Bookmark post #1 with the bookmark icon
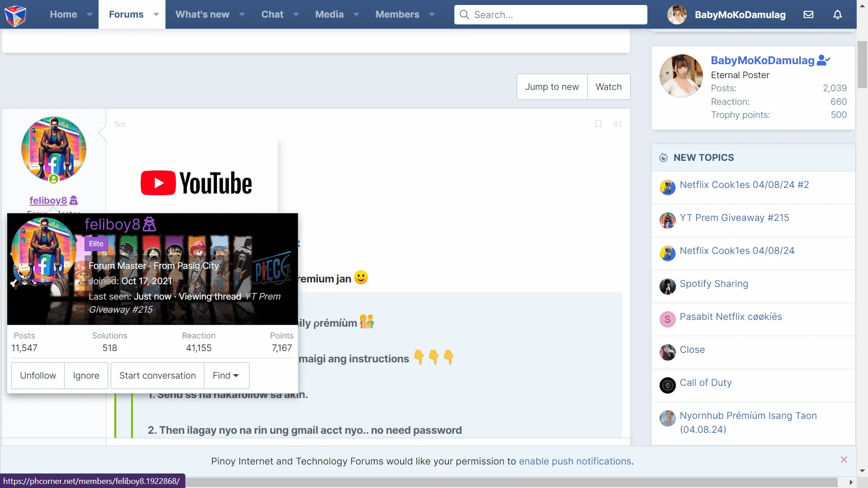The height and width of the screenshot is (488, 868). pos(598,124)
